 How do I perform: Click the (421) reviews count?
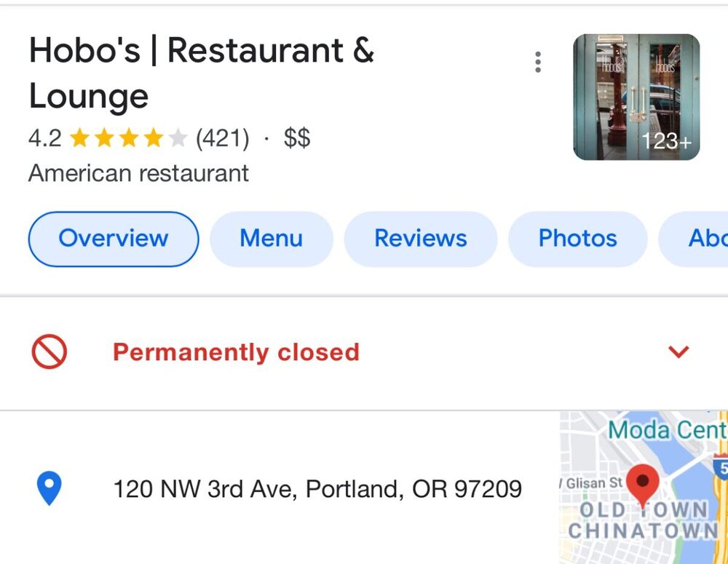222,138
